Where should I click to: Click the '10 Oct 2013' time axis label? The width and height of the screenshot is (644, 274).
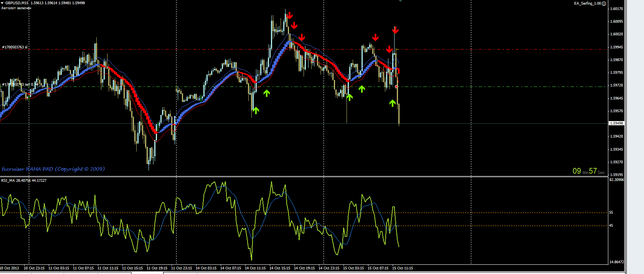tap(9, 268)
